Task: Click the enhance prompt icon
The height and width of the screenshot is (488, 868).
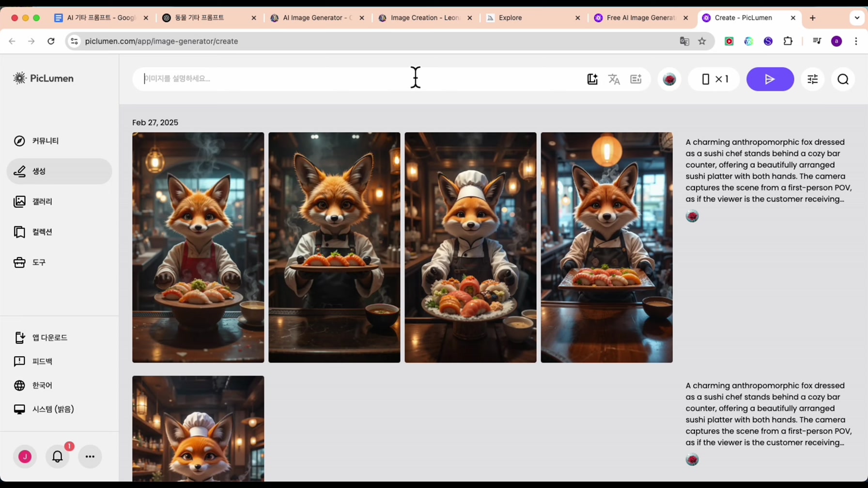Action: coord(636,79)
